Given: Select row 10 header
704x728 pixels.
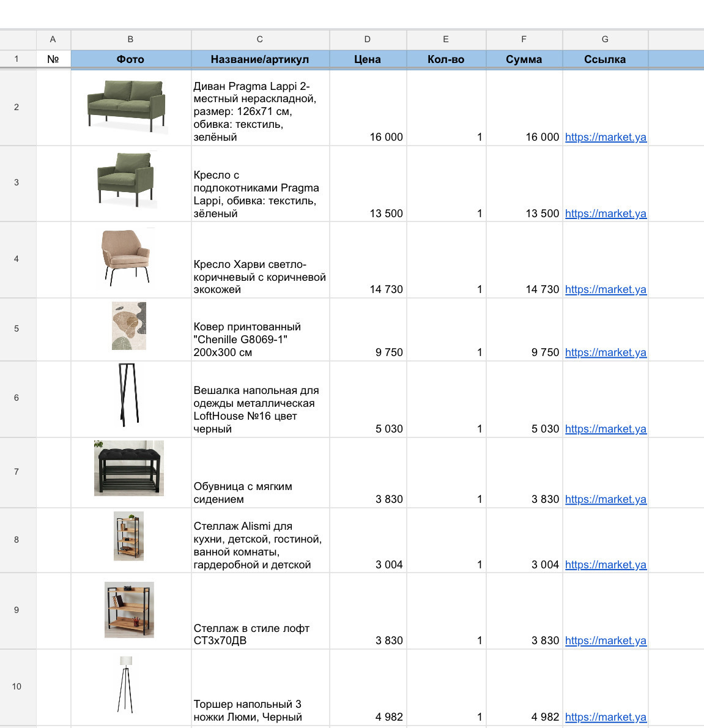Looking at the screenshot, I should click(x=18, y=686).
